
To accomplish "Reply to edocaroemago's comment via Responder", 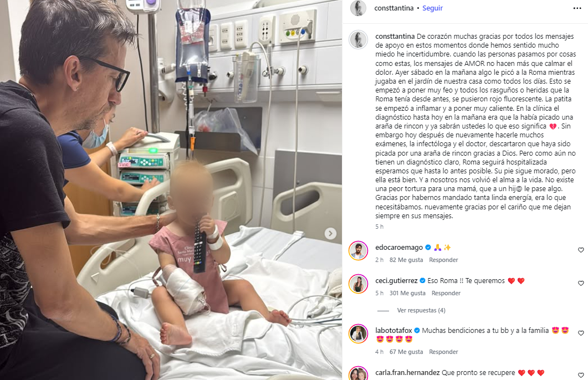I will click(443, 260).
